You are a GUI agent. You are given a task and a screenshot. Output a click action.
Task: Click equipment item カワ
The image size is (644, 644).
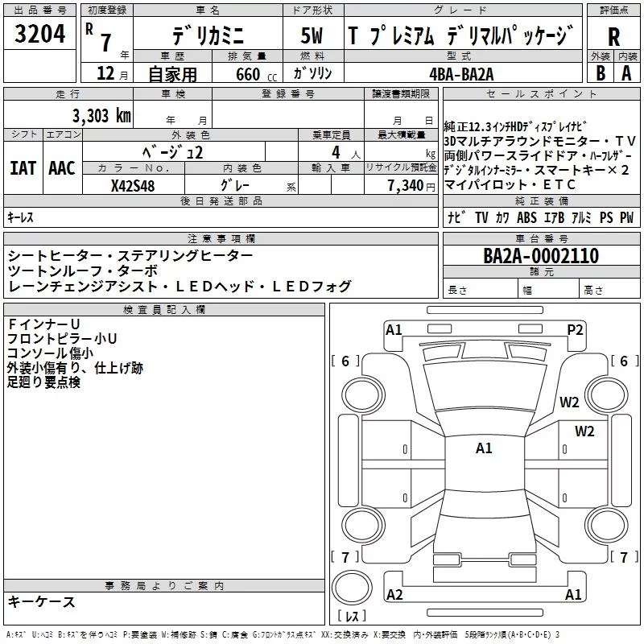pos(502,217)
